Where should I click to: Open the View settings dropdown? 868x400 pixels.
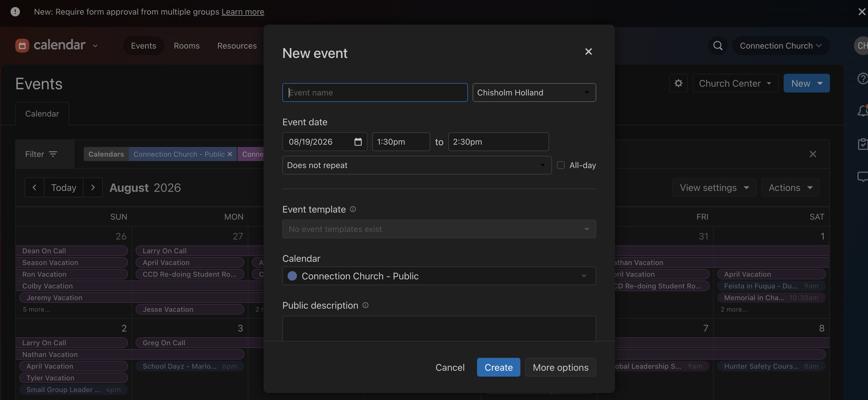click(x=714, y=187)
